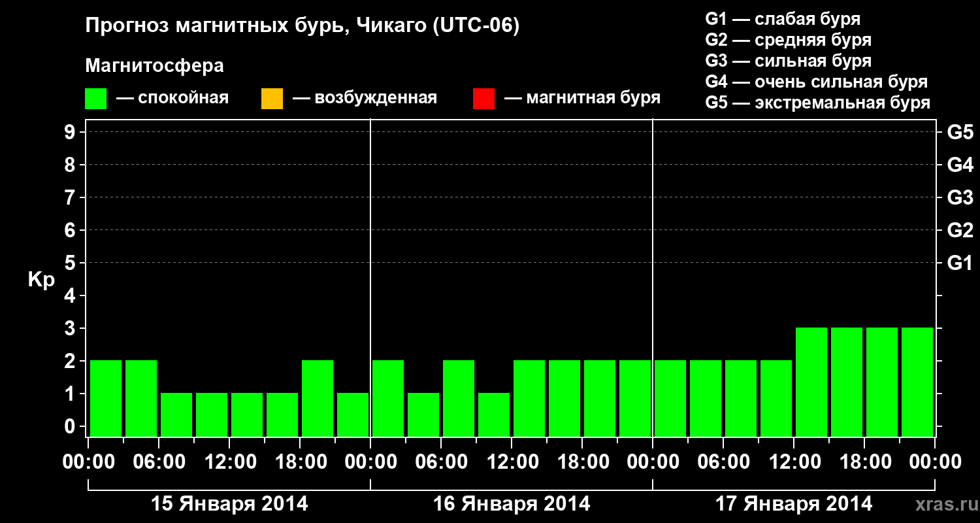
Task: Click the orange 'возбужденная' legend swatch
Action: (x=272, y=99)
